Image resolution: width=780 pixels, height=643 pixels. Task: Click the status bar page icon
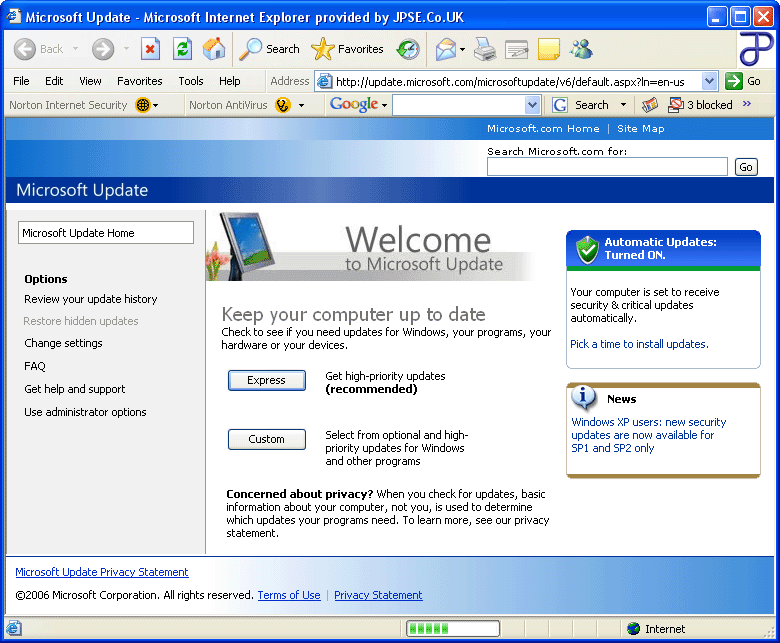tap(13, 628)
